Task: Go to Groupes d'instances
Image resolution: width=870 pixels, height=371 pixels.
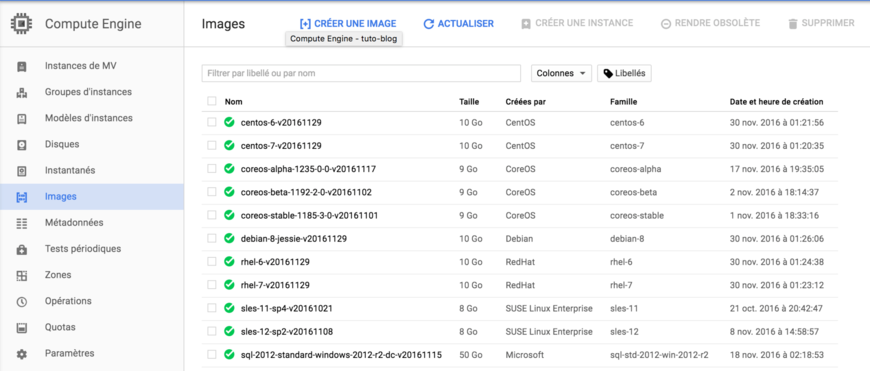Action: (x=88, y=92)
